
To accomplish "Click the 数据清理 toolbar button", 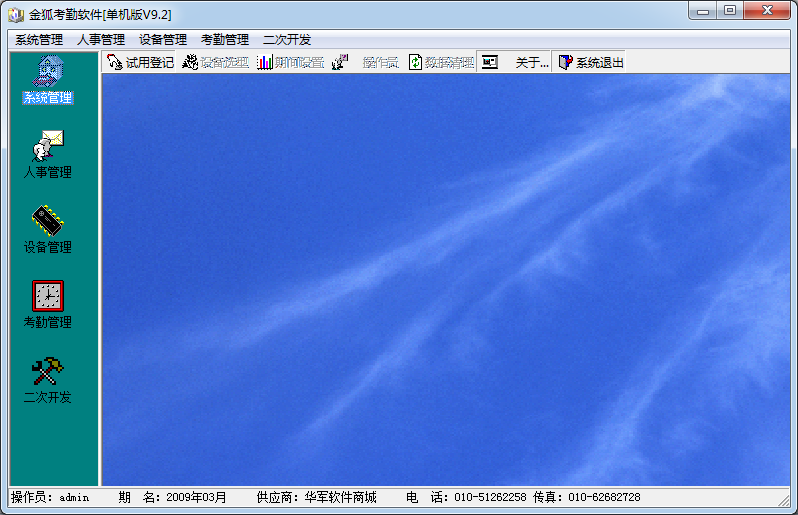I will pos(441,63).
